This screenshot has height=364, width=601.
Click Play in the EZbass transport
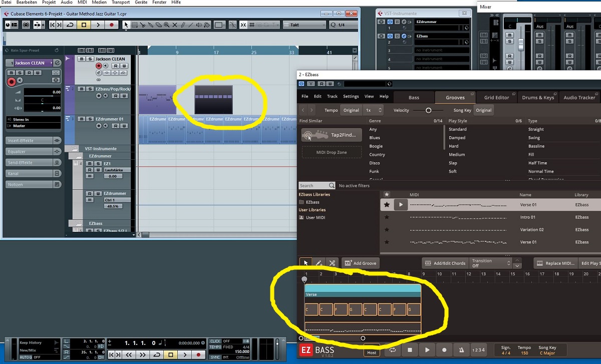[427, 350]
